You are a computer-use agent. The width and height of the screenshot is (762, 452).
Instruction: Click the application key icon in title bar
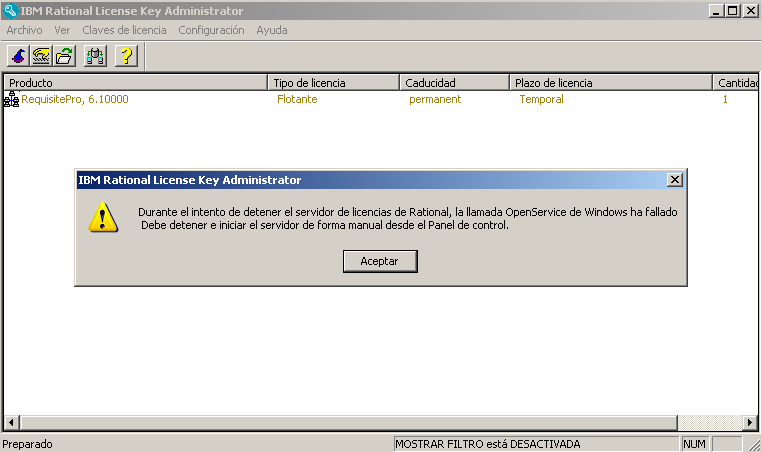pos(10,10)
